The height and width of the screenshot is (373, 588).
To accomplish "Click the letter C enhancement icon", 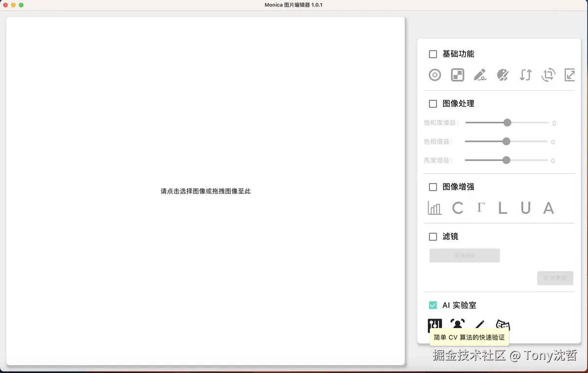I will click(x=458, y=208).
